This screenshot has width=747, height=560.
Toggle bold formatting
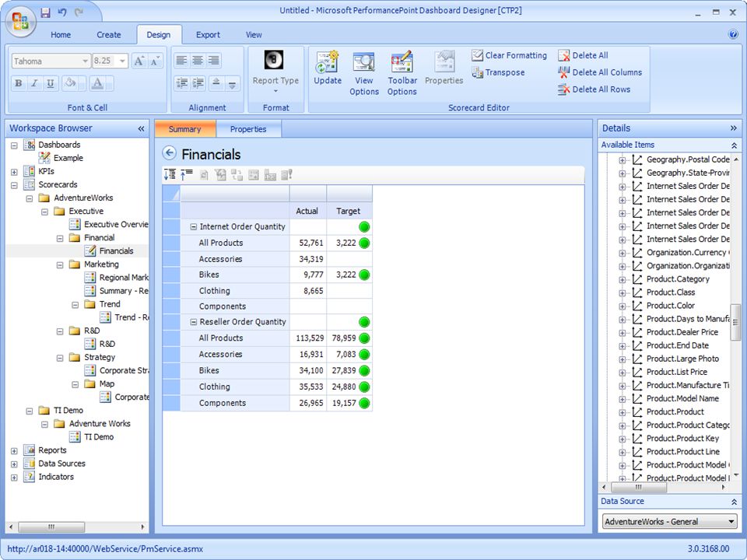point(19,83)
